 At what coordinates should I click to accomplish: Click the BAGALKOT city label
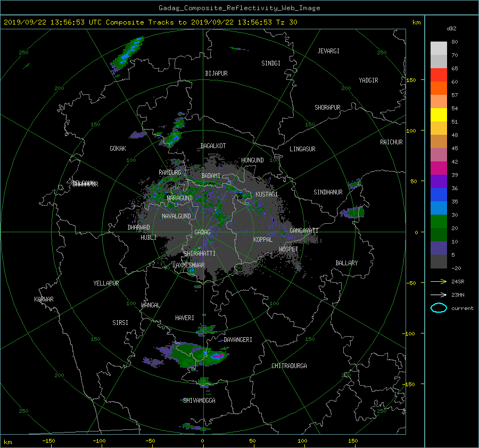(213, 146)
